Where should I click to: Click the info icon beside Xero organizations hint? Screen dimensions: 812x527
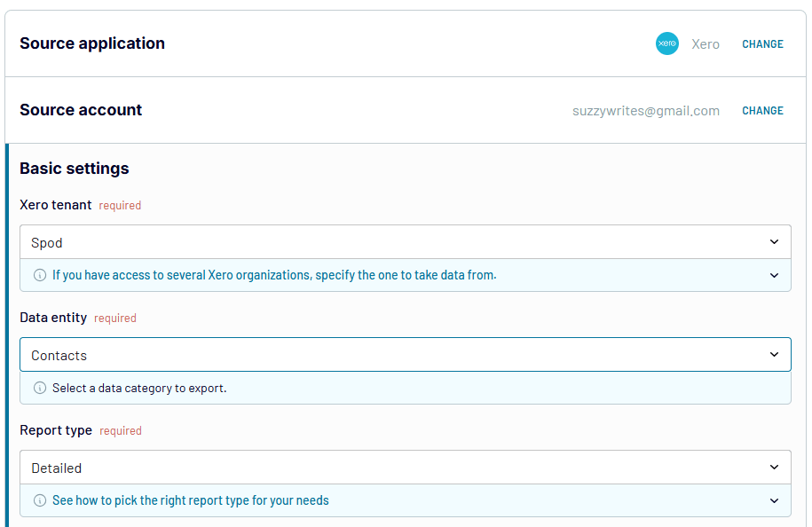click(x=39, y=275)
